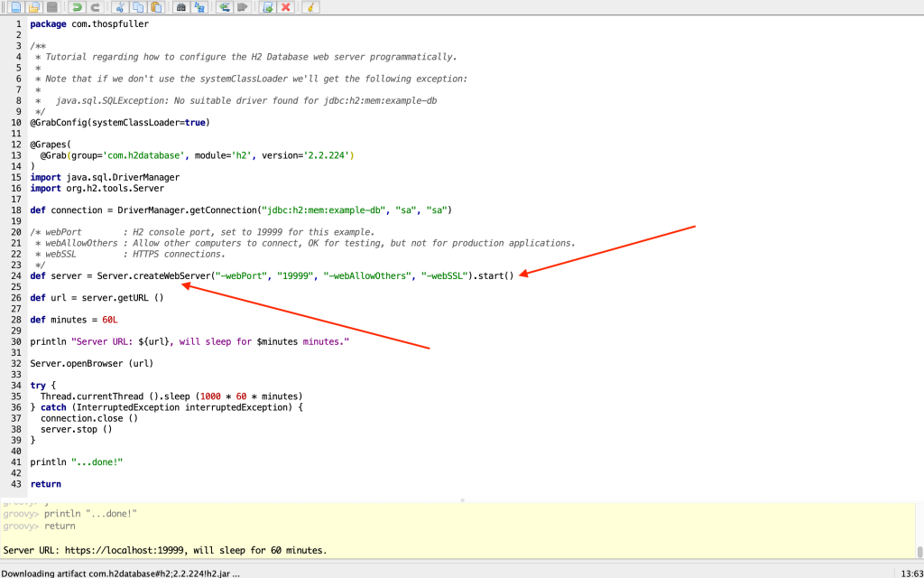Click '60L' value on line 28
The height and width of the screenshot is (578, 924).
point(109,319)
